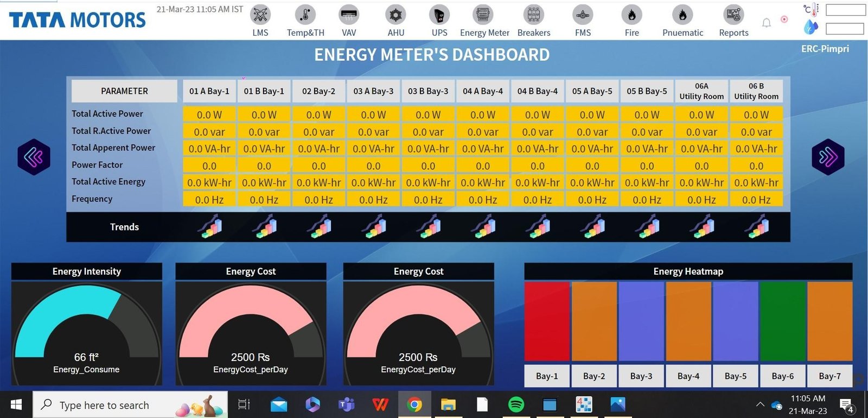Select the Bay-4 heatmap label button
This screenshot has width=868, height=418.
(688, 376)
